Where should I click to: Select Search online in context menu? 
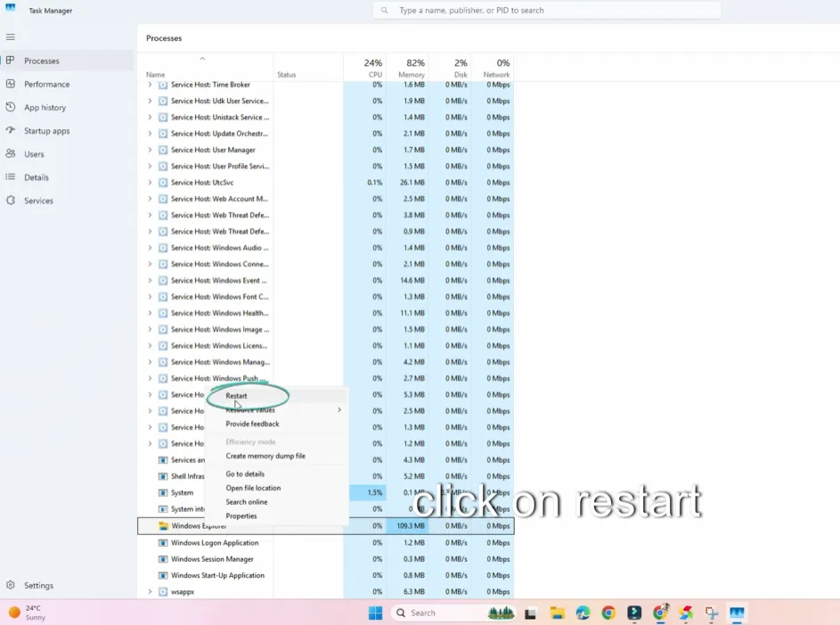[247, 502]
